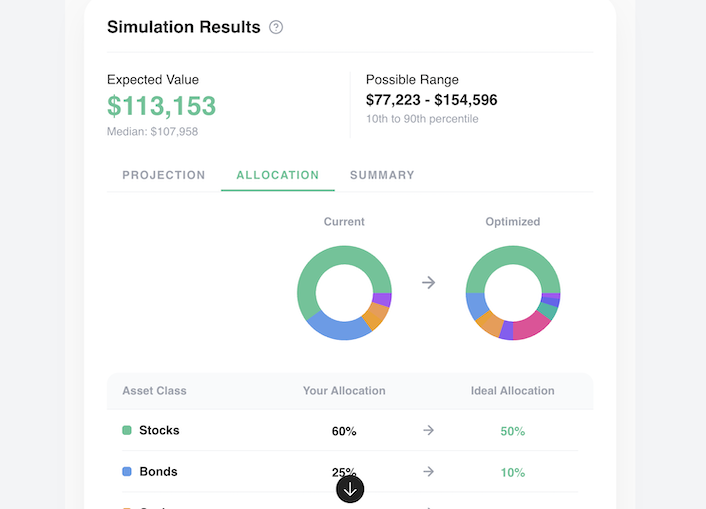The width and height of the screenshot is (706, 509).
Task: Click the help icon beside Simulation Results
Action: tap(276, 27)
